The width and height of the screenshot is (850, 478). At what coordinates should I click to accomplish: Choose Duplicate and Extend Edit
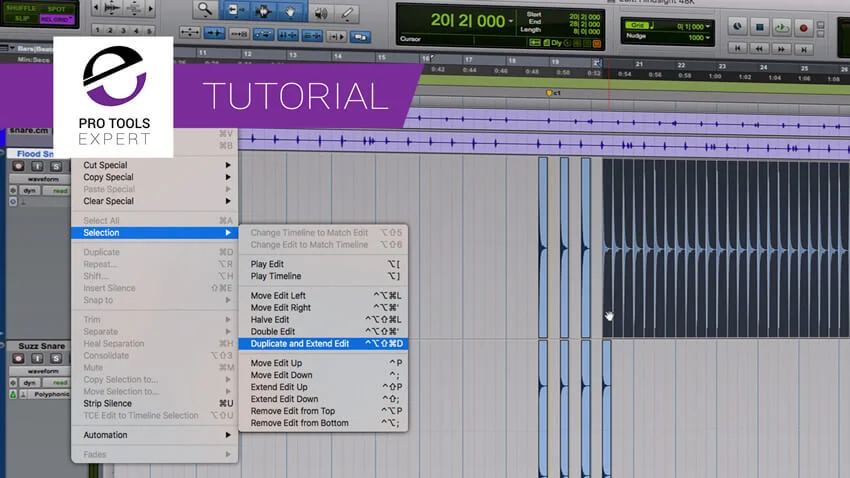tap(323, 344)
